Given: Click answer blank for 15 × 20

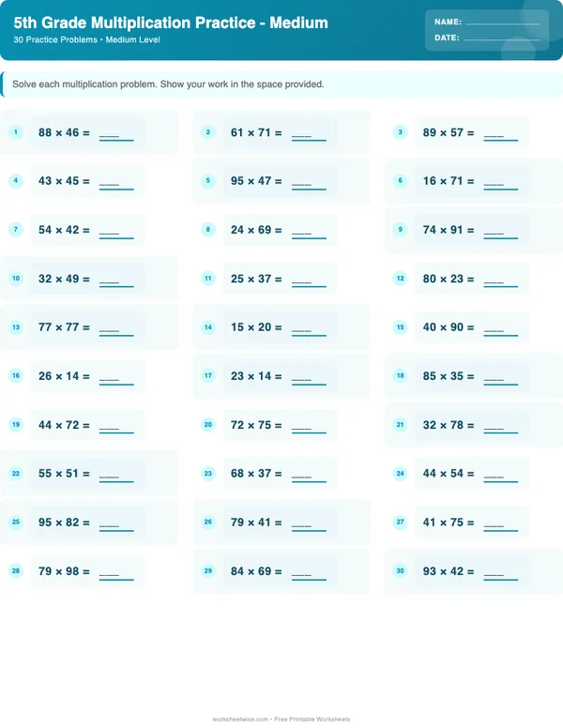Looking at the screenshot, I should 309,331.
